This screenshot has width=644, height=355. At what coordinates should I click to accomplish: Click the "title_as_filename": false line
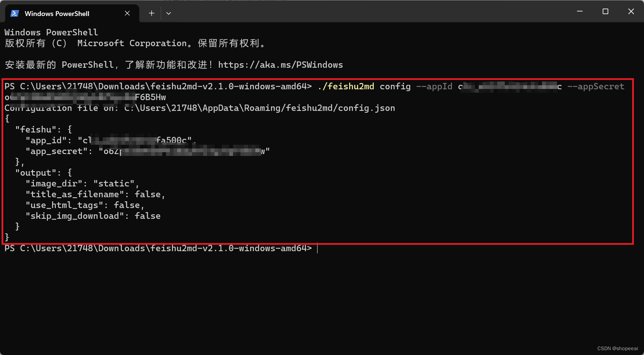95,194
